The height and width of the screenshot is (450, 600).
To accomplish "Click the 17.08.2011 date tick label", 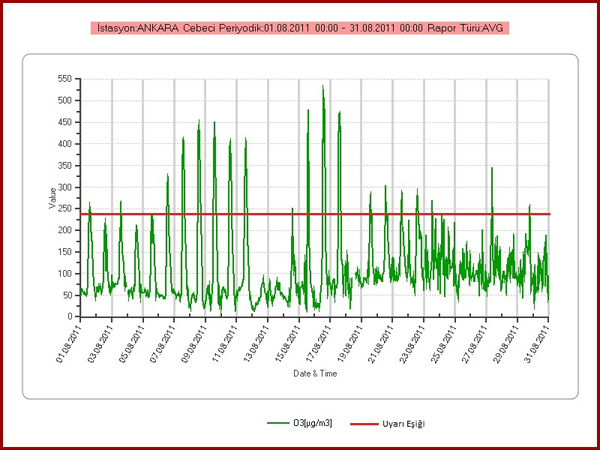I will 321,340.
